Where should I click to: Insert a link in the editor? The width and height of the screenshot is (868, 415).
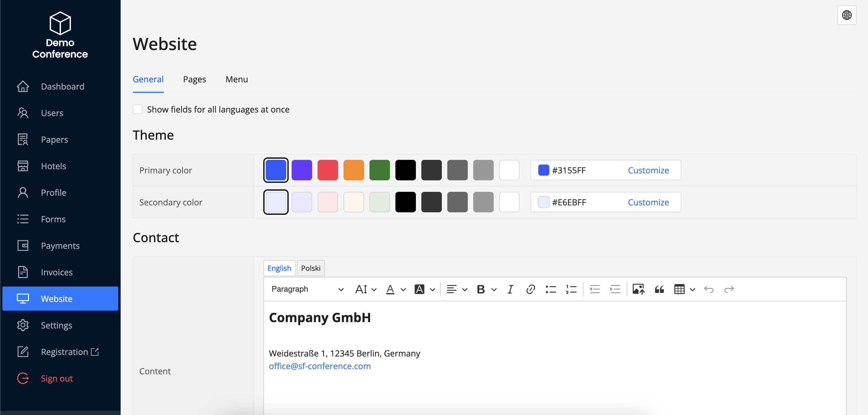531,289
